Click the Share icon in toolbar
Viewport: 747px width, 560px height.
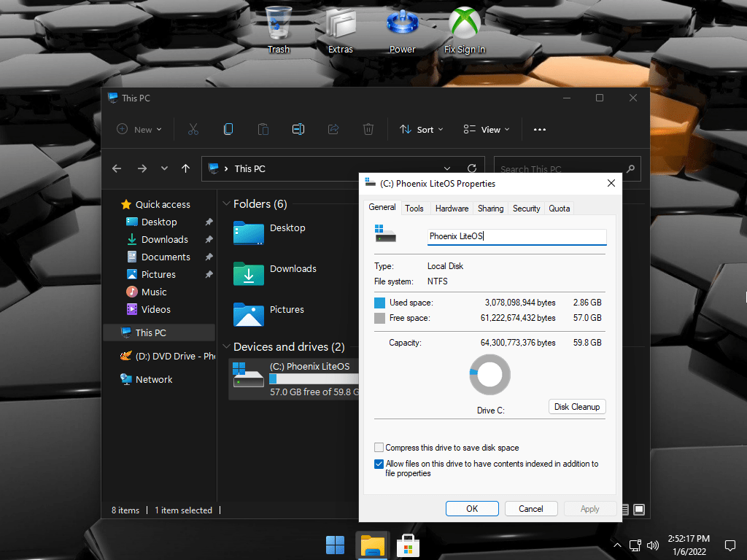[x=333, y=129]
